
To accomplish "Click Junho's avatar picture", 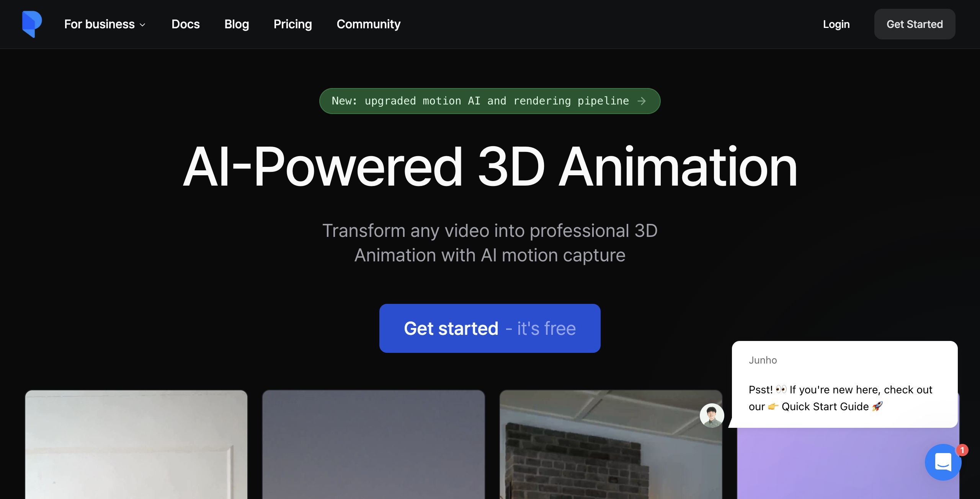I will pyautogui.click(x=712, y=416).
